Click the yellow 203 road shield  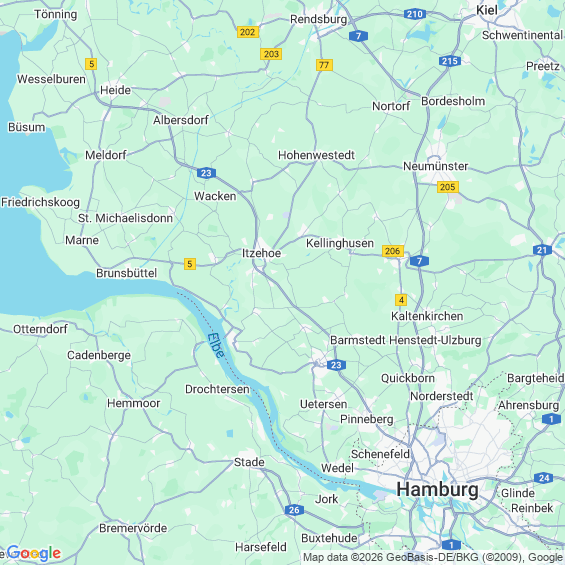[271, 54]
